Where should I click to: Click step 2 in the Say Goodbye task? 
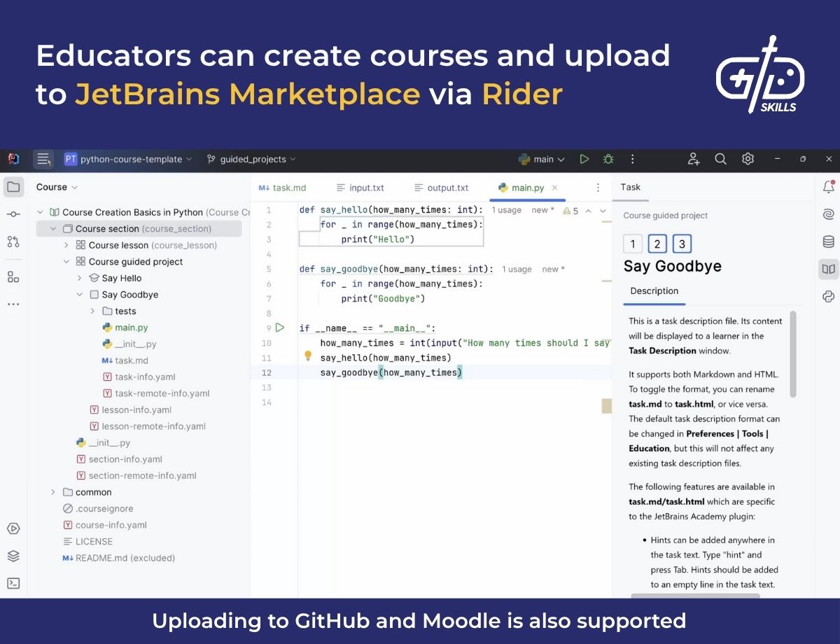[x=657, y=244]
